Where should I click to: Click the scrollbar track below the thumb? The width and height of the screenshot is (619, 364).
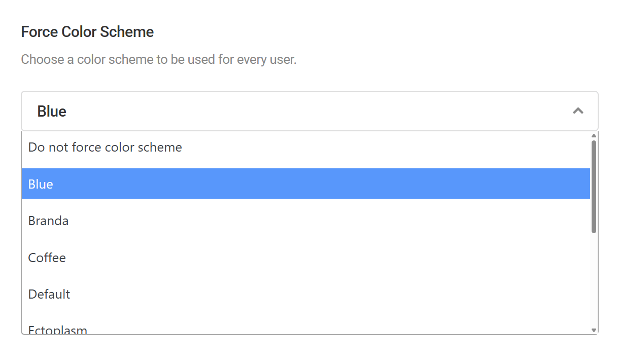594,279
